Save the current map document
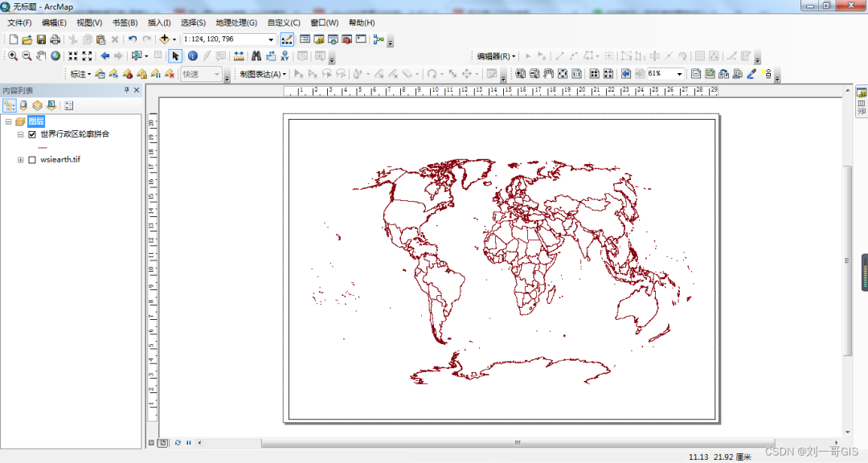Image resolution: width=868 pixels, height=463 pixels. 41,39
